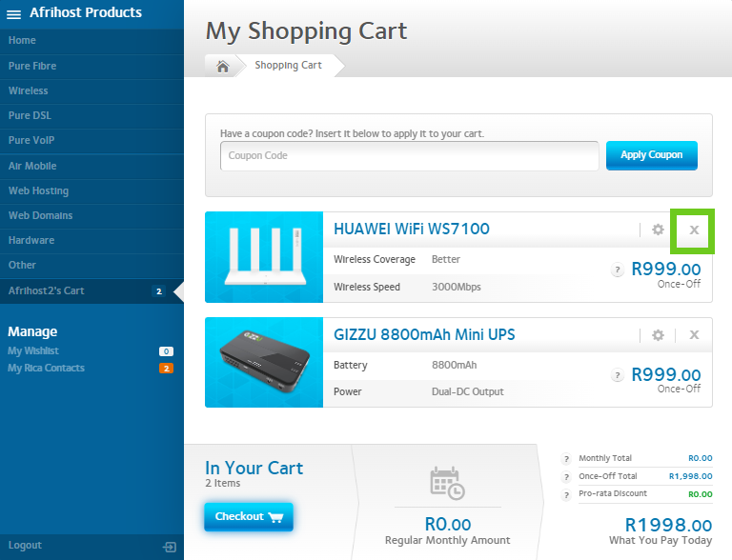Screen dimensions: 732x560
Task: Open My Wishlist link
Action: [x=33, y=351]
